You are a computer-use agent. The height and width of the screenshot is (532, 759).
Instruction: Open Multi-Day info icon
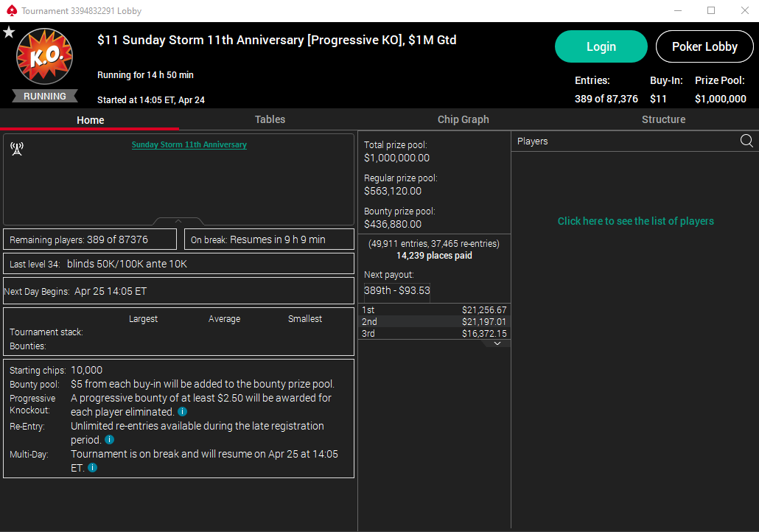(92, 468)
